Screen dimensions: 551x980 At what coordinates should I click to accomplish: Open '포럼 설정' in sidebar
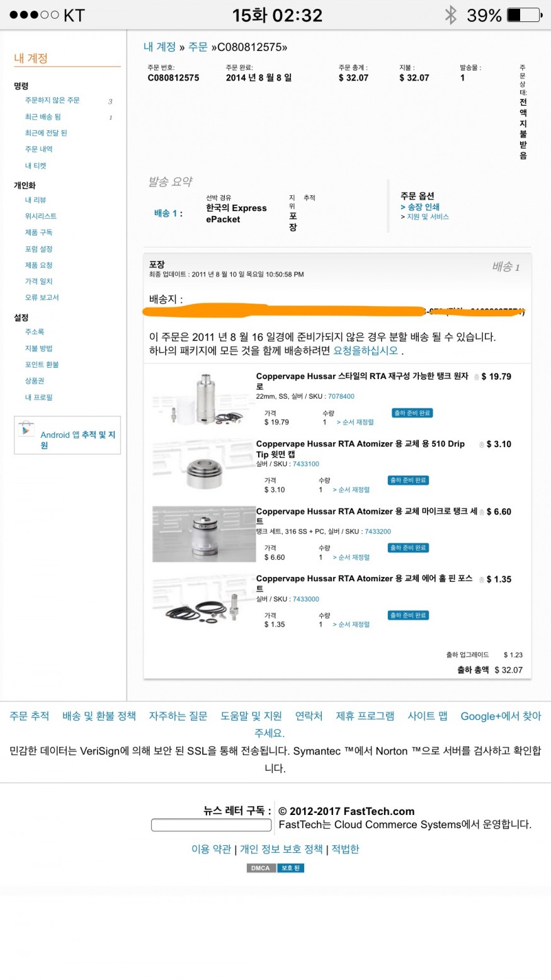click(39, 249)
